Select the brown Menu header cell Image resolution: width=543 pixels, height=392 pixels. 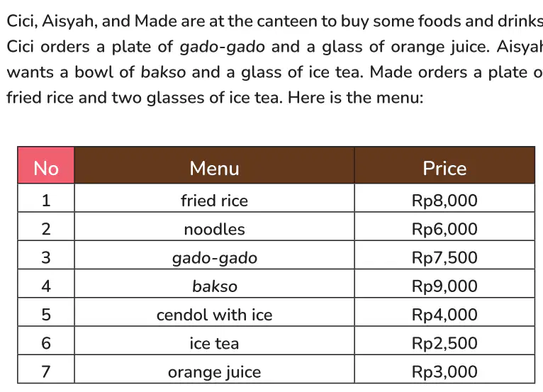point(214,165)
